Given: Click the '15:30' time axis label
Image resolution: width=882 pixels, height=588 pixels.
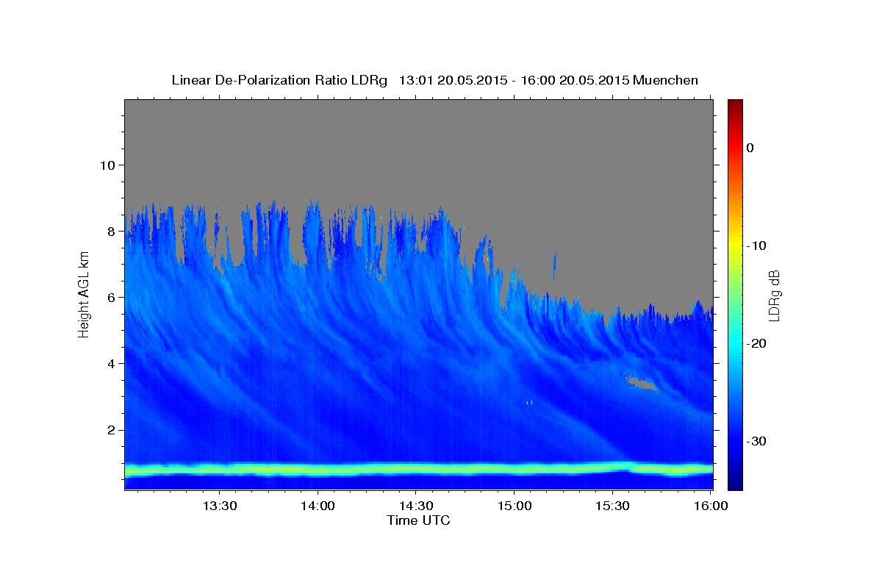Looking at the screenshot, I should tap(612, 506).
